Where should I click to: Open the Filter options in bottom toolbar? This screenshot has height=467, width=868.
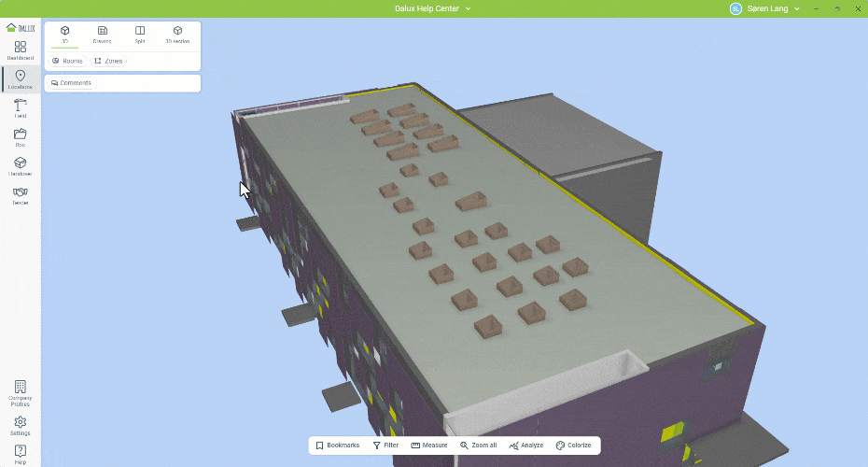click(x=385, y=446)
